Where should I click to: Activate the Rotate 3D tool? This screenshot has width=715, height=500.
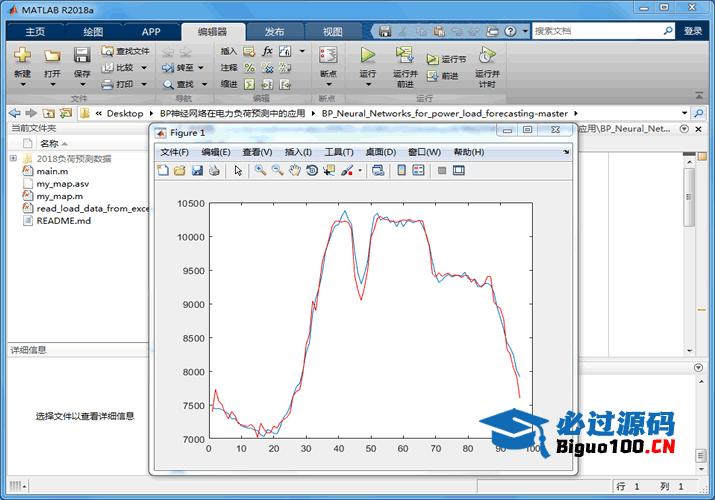[x=312, y=171]
